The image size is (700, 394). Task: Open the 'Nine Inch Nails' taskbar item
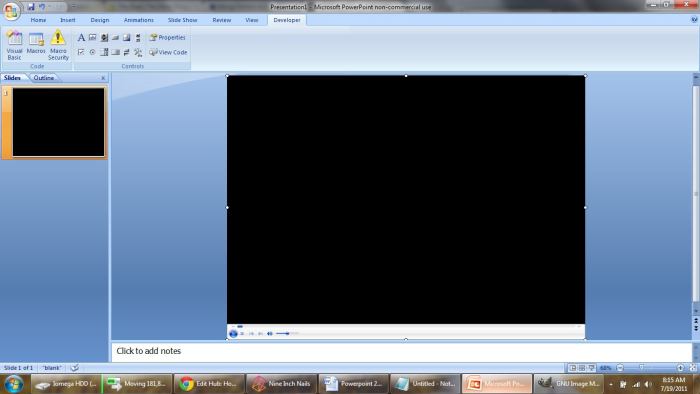(x=281, y=384)
